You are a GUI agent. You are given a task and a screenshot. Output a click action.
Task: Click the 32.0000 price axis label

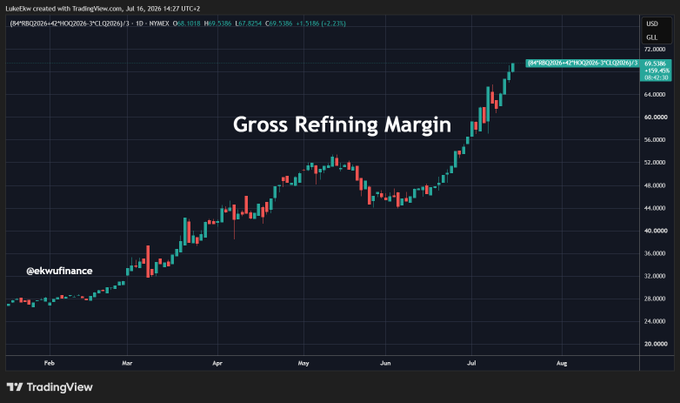[x=655, y=276]
